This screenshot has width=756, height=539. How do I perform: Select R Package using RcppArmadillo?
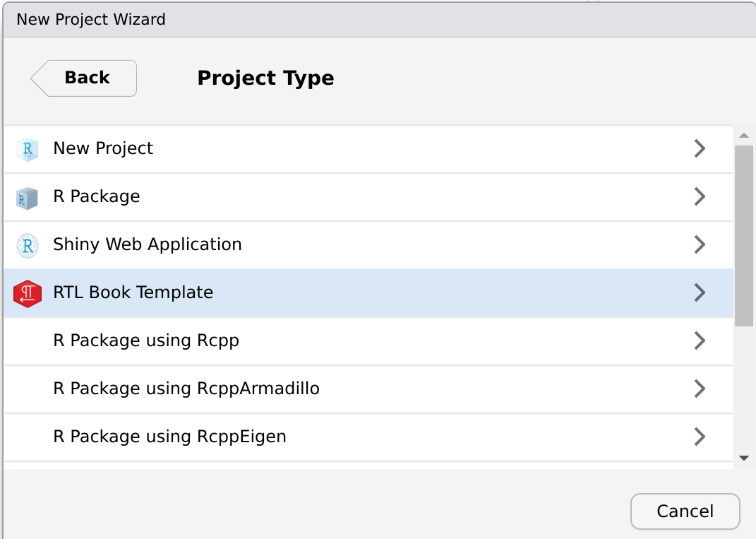click(x=186, y=389)
